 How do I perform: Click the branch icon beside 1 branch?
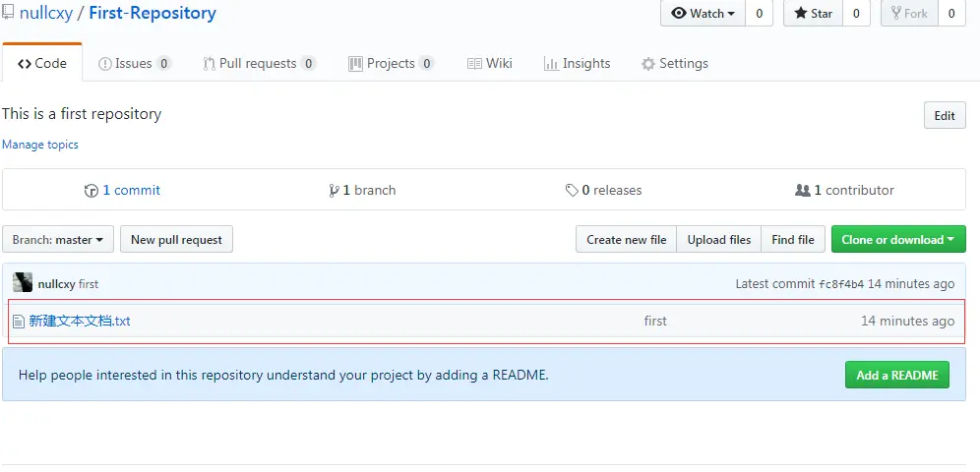click(334, 191)
